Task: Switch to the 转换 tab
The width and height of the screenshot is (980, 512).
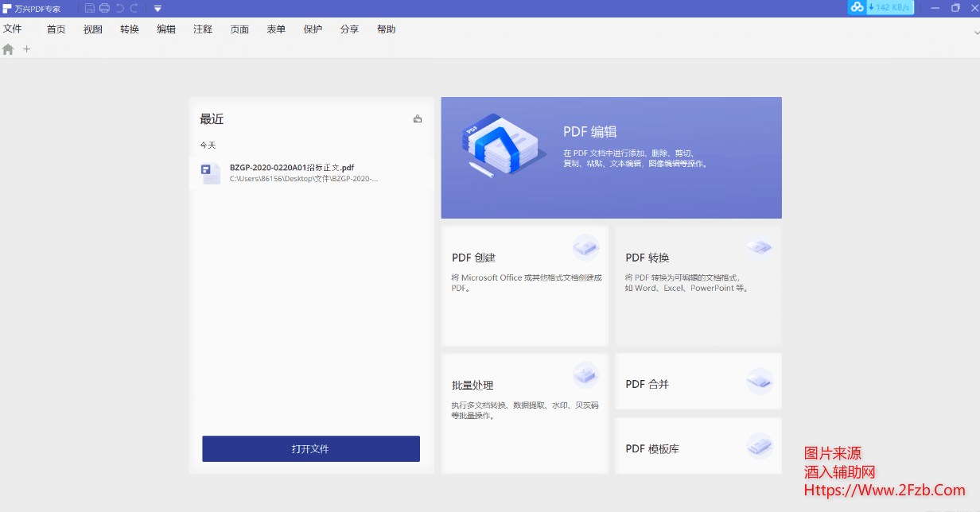Action: click(130, 29)
